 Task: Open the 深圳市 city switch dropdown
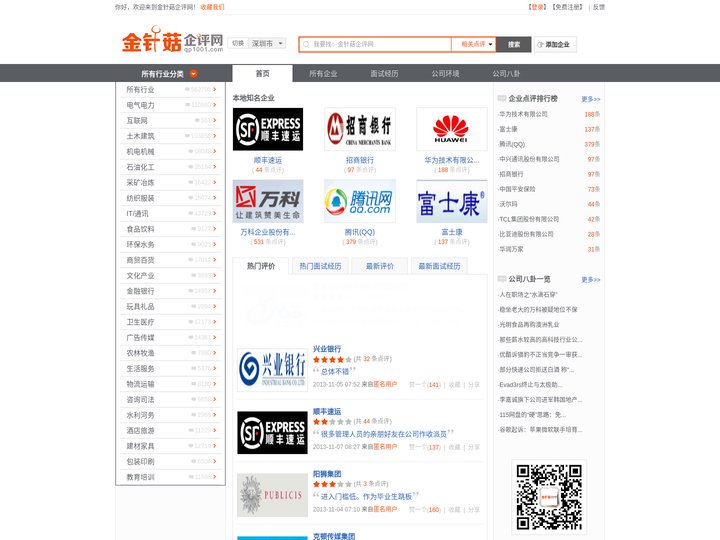pyautogui.click(x=268, y=44)
